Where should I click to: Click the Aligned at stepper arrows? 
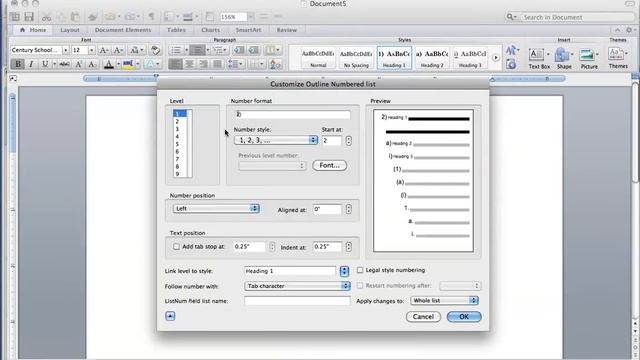[x=348, y=209]
